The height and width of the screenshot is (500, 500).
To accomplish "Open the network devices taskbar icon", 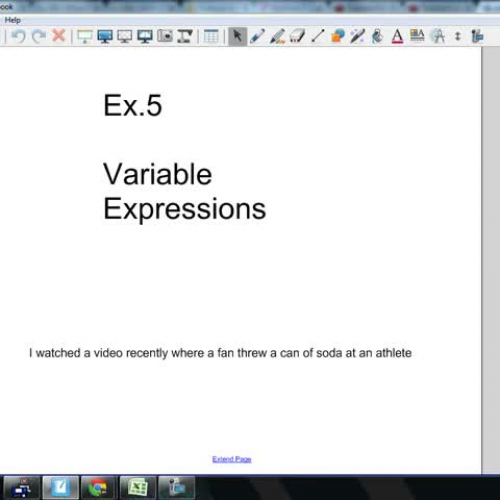I will 22,487.
